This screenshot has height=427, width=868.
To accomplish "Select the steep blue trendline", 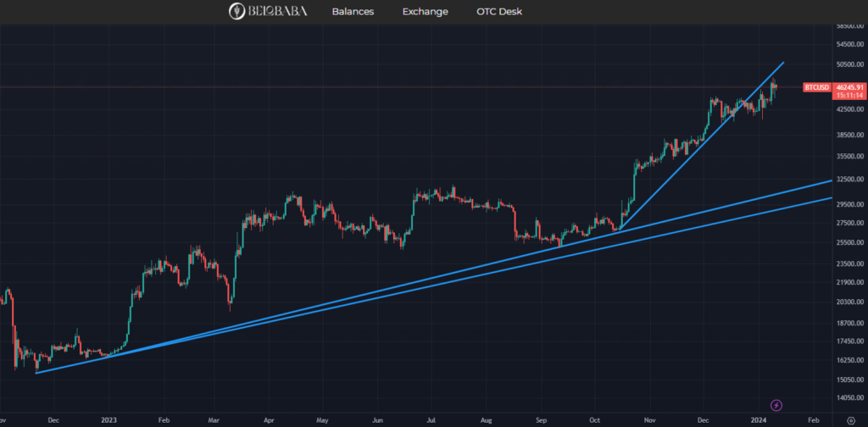I will click(695, 152).
